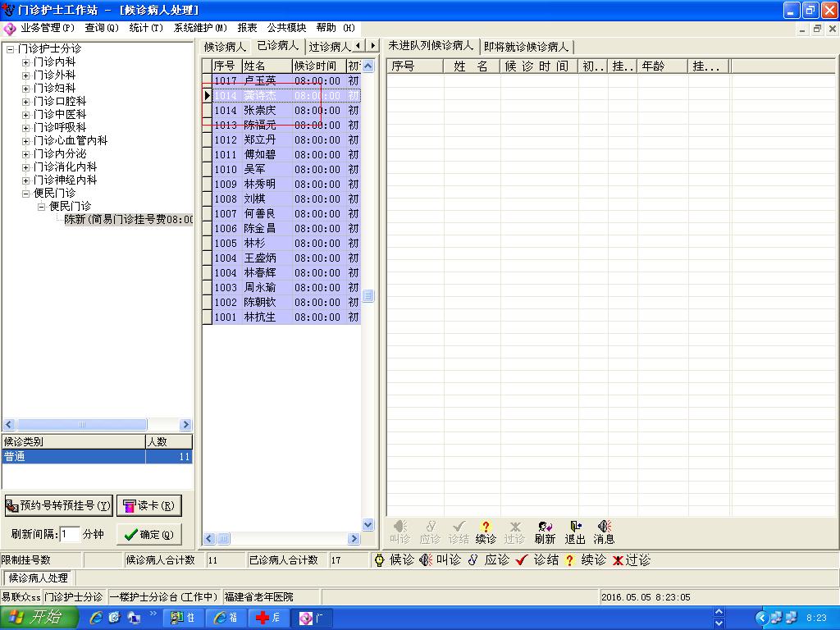Open the 统计(T) menu
Screen dimensions: 840x630
click(146, 28)
